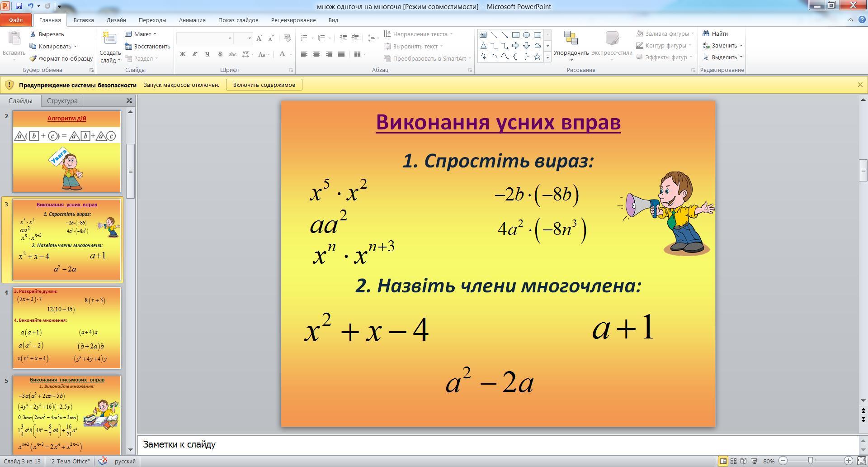The height and width of the screenshot is (467, 868).
Task: Open the Заменить replace dropdown arrow
Action: click(741, 45)
